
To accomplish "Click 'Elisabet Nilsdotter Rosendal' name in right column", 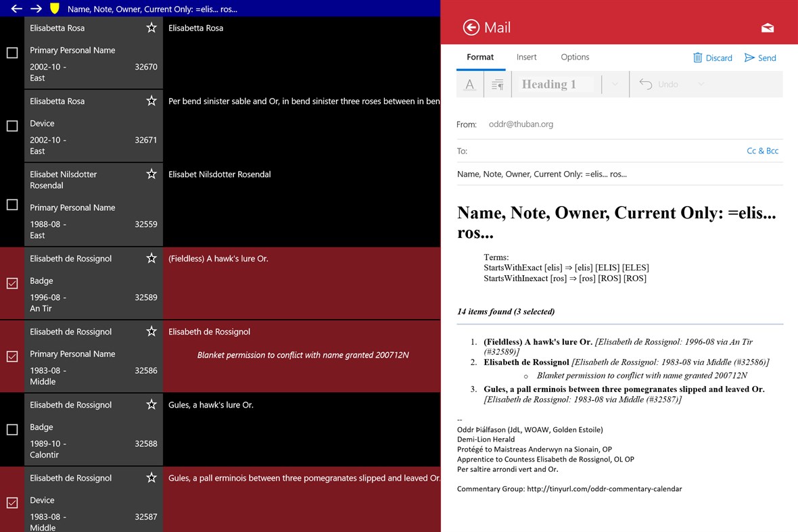I will [x=219, y=174].
